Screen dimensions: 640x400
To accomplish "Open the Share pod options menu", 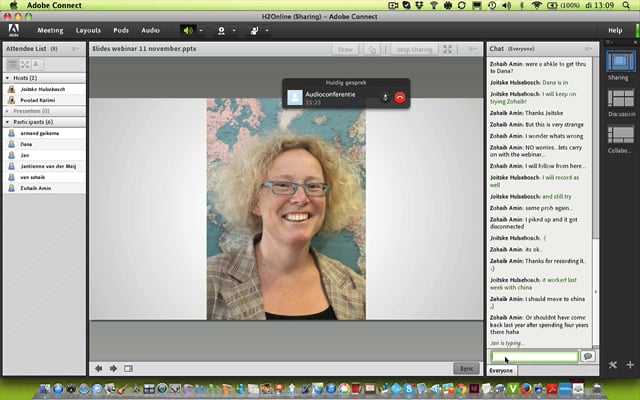I will [x=472, y=49].
